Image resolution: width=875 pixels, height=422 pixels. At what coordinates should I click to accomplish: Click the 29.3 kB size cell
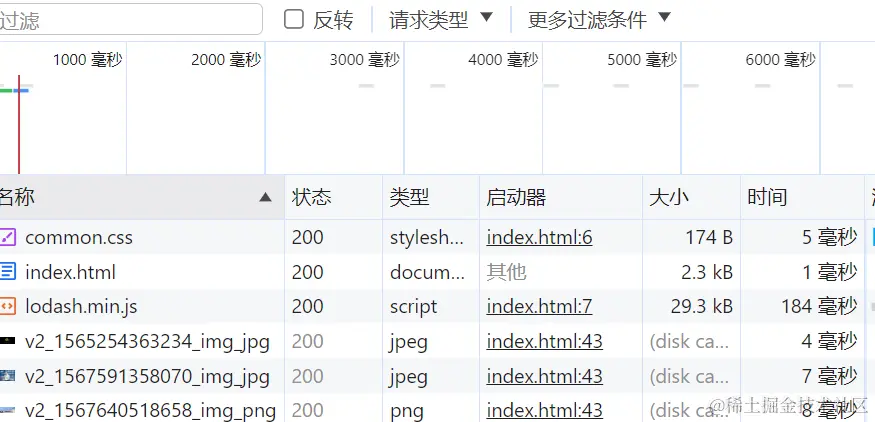pyautogui.click(x=691, y=306)
